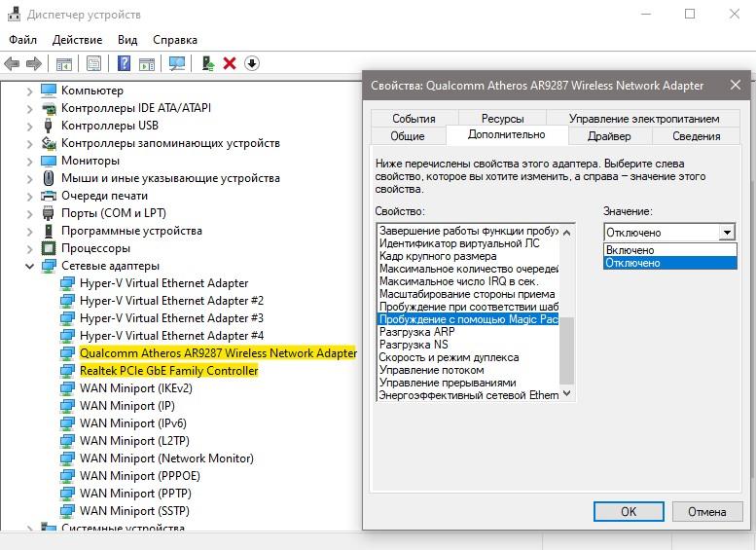Image resolution: width=756 pixels, height=550 pixels.
Task: Click the Мониторы category icon
Action: [49, 161]
